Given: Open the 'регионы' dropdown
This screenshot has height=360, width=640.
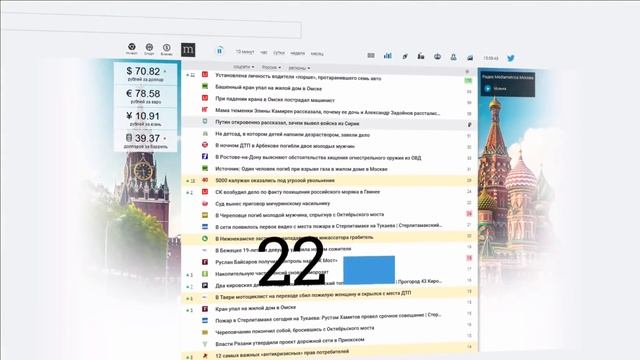Looking at the screenshot, I should point(299,68).
